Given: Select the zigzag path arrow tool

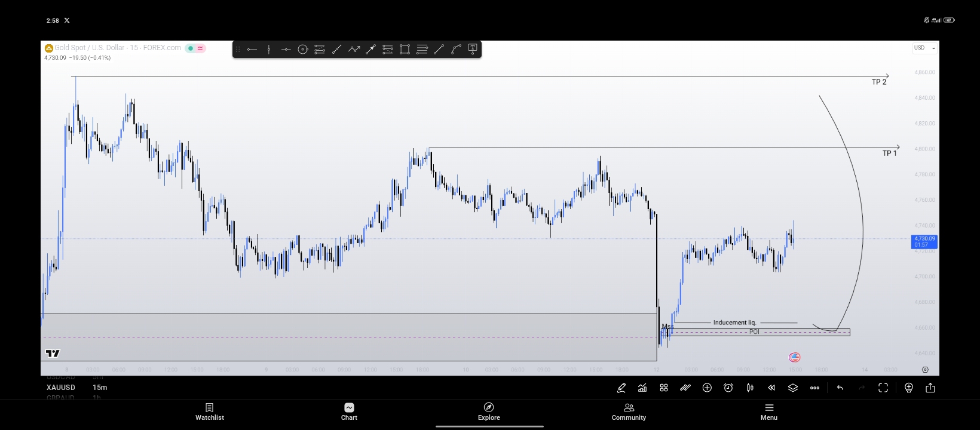Looking at the screenshot, I should point(354,49).
